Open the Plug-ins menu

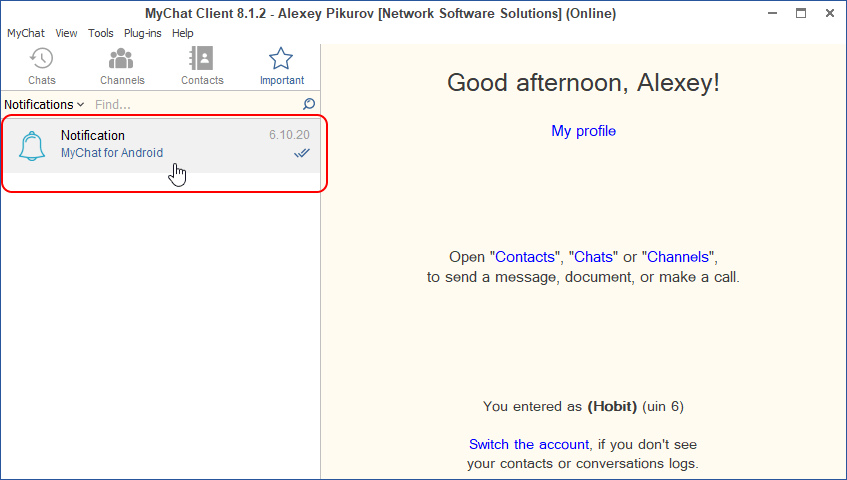pyautogui.click(x=142, y=33)
